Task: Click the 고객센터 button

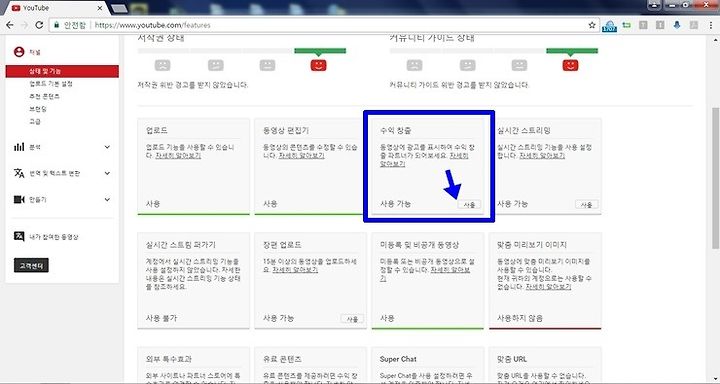Action: (31, 265)
